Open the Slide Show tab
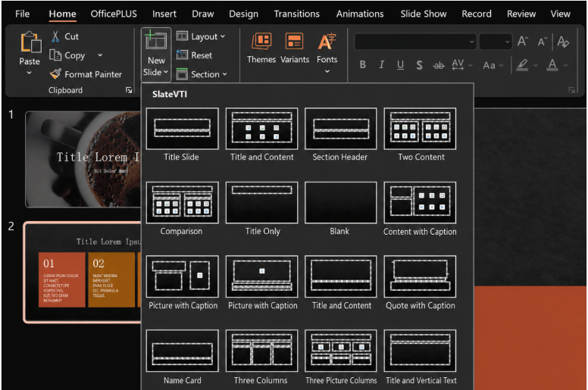Image resolution: width=588 pixels, height=390 pixels. (x=424, y=14)
